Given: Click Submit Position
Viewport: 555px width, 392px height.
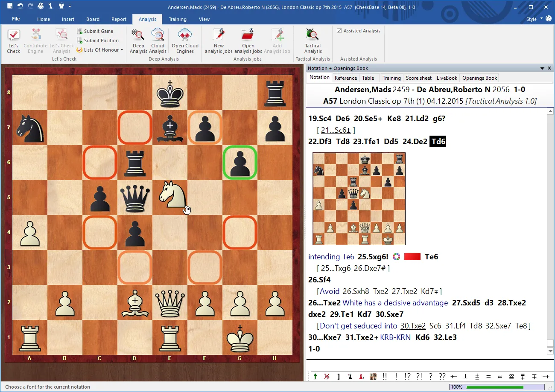Looking at the screenshot, I should (97, 41).
